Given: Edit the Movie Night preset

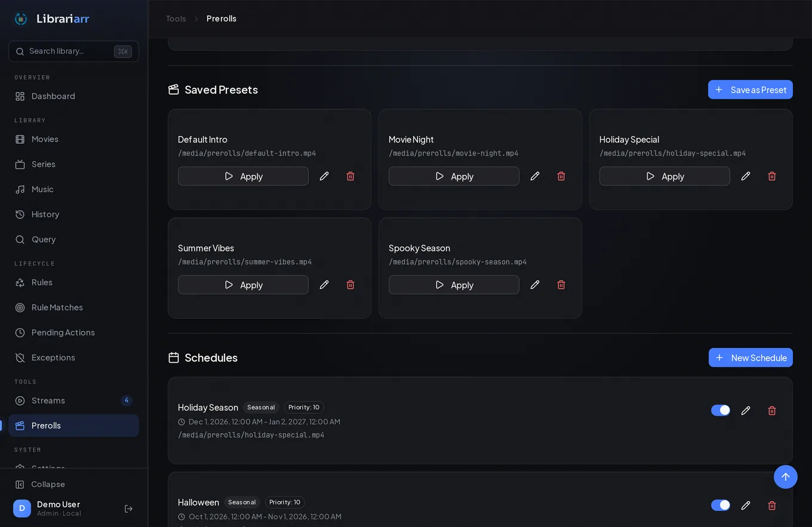Looking at the screenshot, I should 535,176.
